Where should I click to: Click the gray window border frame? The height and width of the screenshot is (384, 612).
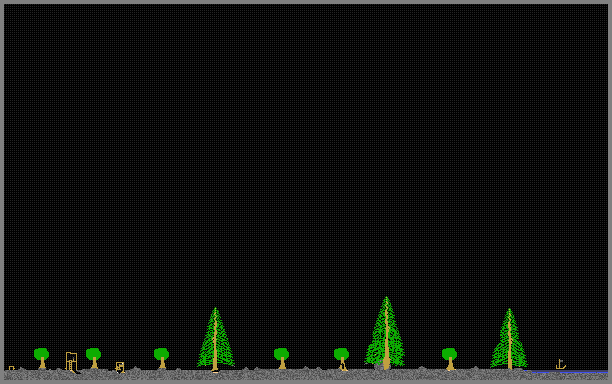[x=306, y=2]
